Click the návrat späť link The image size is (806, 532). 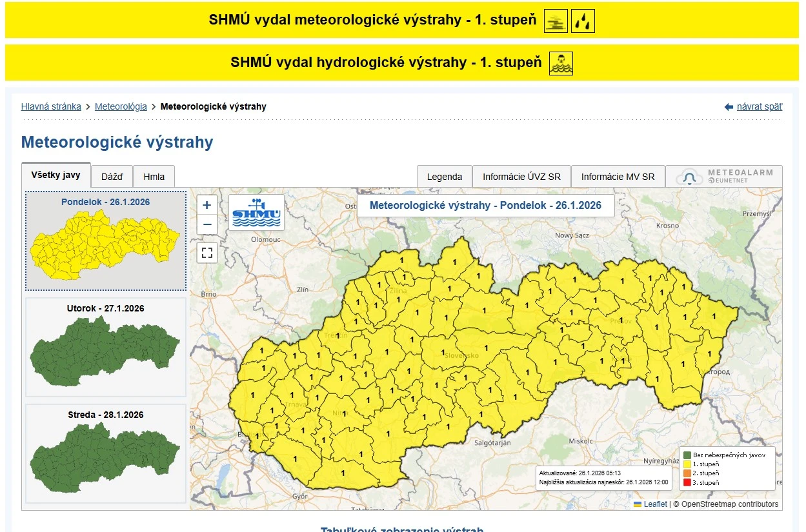pyautogui.click(x=759, y=106)
